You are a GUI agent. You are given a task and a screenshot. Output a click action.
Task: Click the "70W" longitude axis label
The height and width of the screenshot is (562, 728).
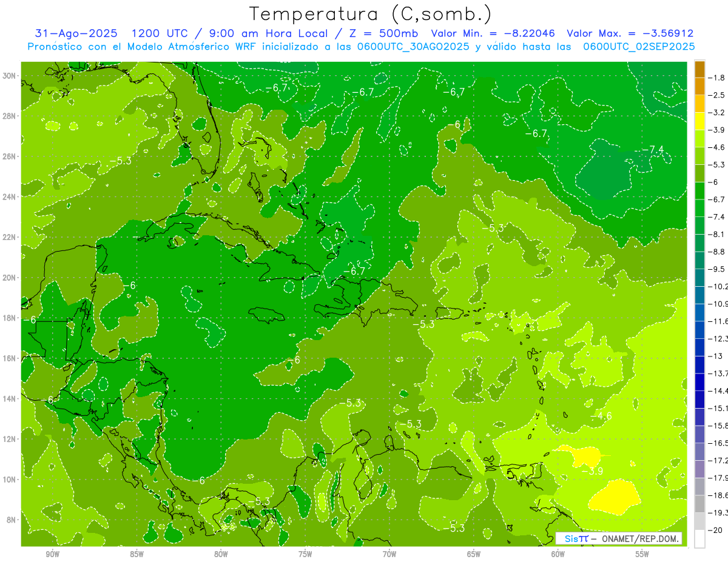coord(389,554)
